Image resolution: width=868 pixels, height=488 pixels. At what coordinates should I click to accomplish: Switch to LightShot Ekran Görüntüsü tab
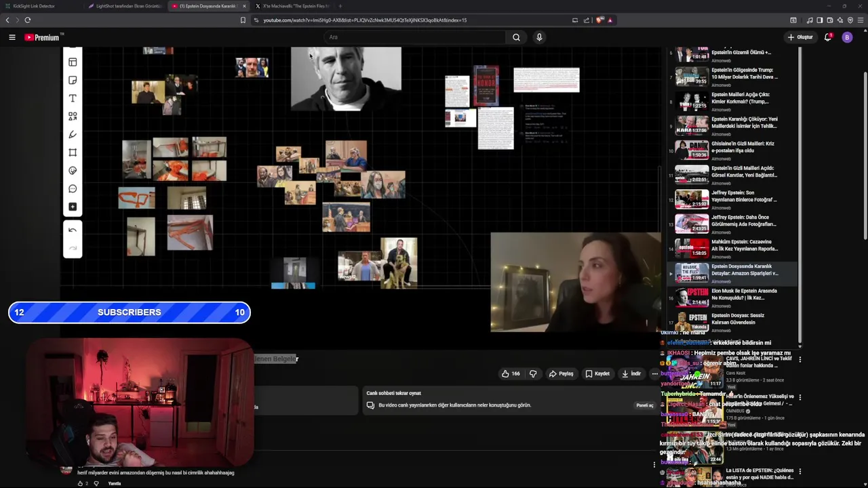tap(125, 6)
